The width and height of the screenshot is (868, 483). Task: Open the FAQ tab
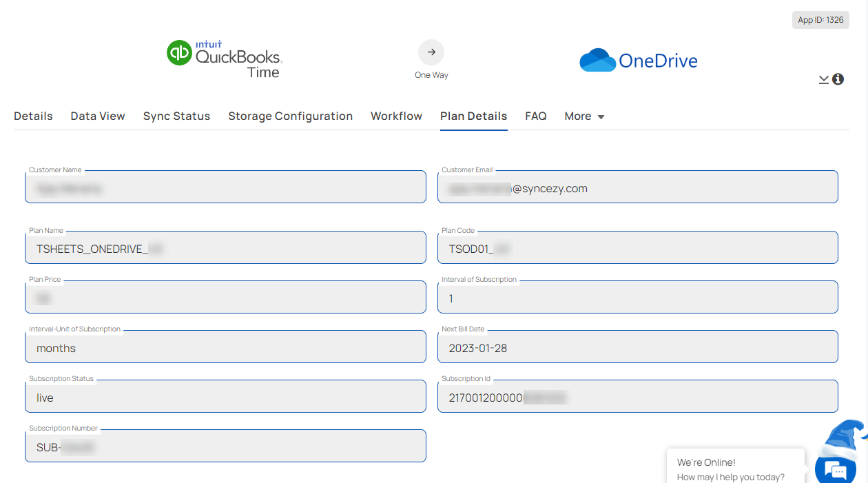point(535,116)
